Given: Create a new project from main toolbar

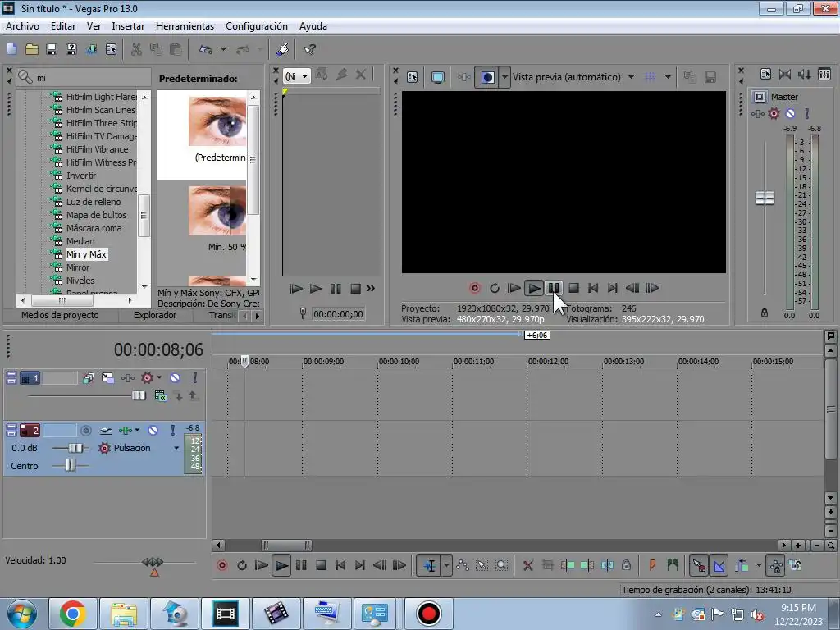Looking at the screenshot, I should click(x=11, y=49).
